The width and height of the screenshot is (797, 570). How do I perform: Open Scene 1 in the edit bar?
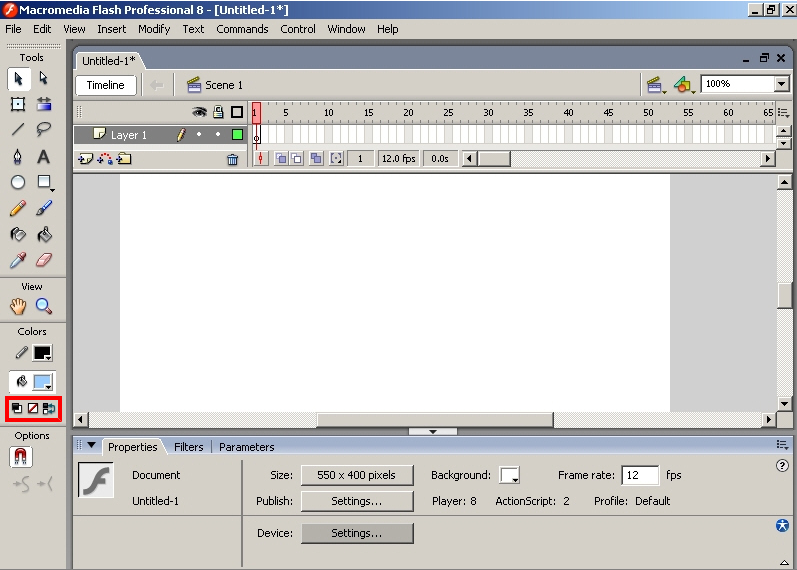tap(215, 85)
